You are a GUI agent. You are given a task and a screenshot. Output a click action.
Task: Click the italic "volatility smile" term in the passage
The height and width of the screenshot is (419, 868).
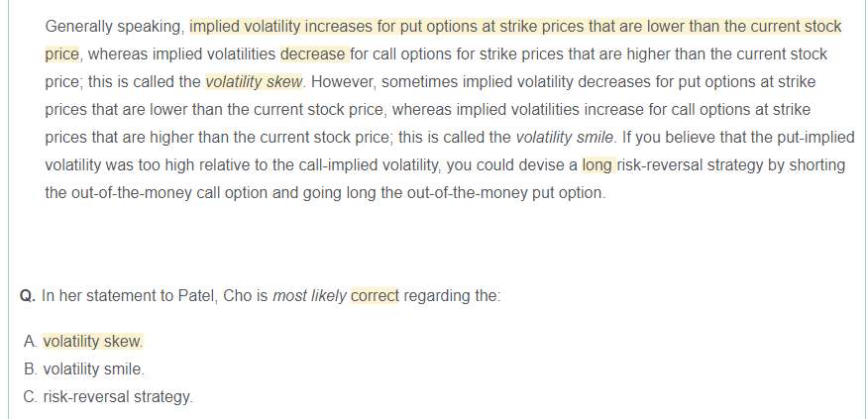pos(565,137)
